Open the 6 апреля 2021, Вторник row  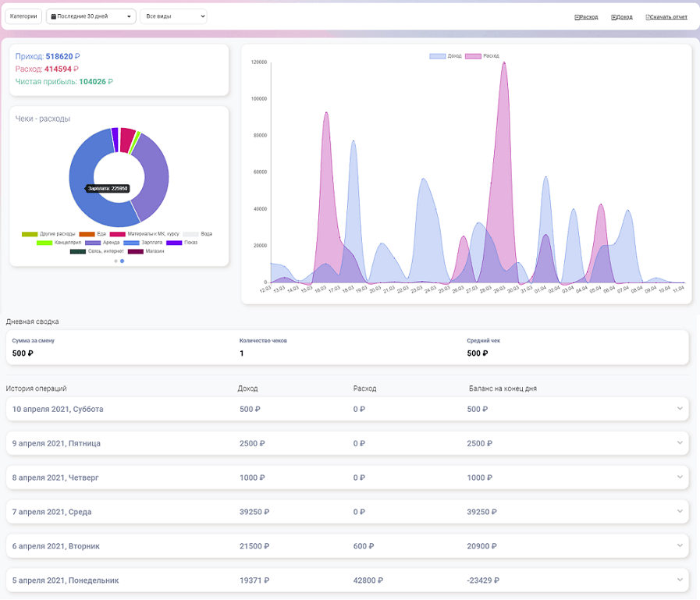pyautogui.click(x=56, y=546)
